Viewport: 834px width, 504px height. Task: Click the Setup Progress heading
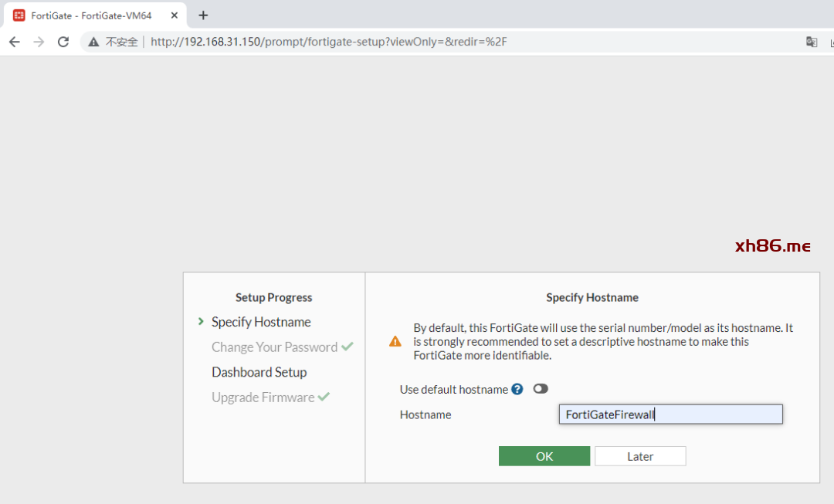274,297
